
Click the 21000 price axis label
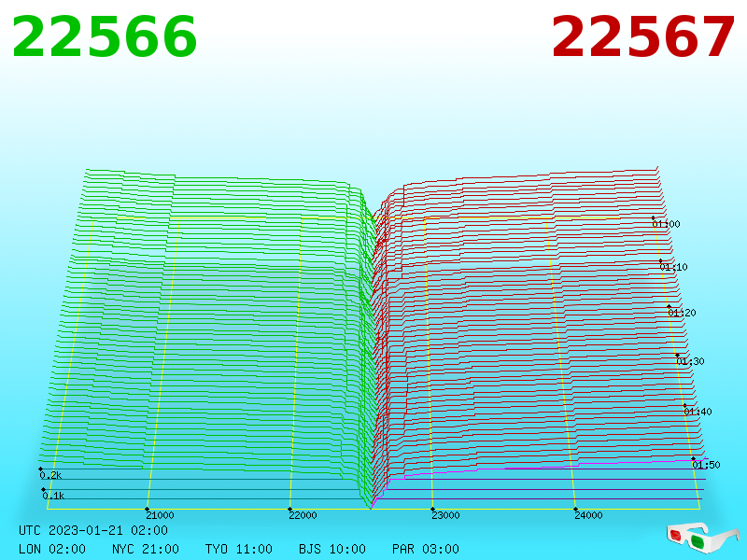click(160, 515)
